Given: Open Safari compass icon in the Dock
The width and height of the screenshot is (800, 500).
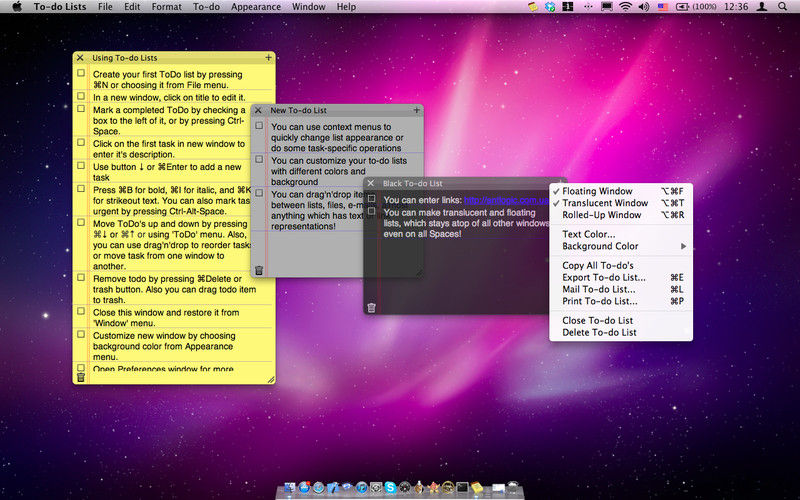Looking at the screenshot, I should (x=318, y=487).
